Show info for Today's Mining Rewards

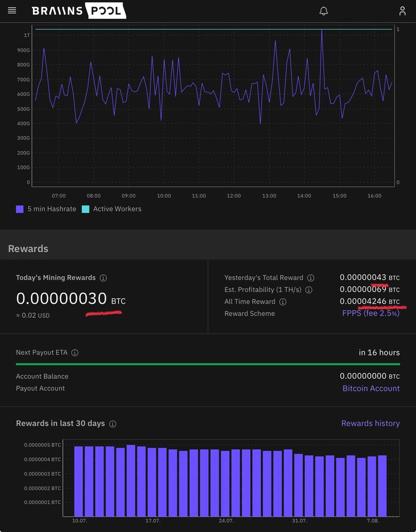[x=103, y=278]
